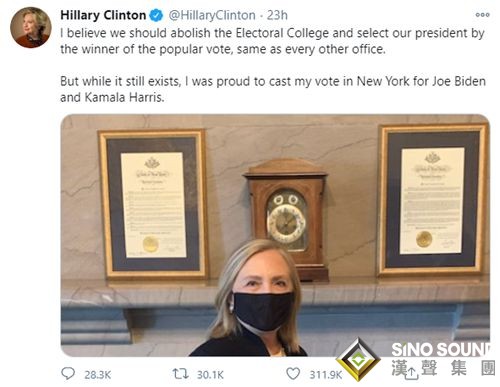Click the wooden mantel clock in photo
500x387 pixels.
[286, 219]
